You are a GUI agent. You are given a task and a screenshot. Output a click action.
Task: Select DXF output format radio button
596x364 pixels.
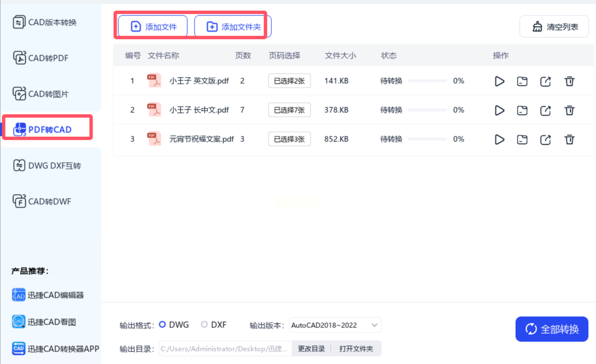coord(204,325)
